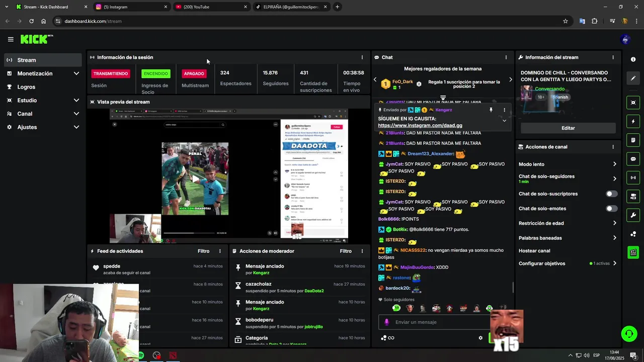644x362 pixels.
Task: Expand Modo lento settings
Action: [x=614, y=164]
